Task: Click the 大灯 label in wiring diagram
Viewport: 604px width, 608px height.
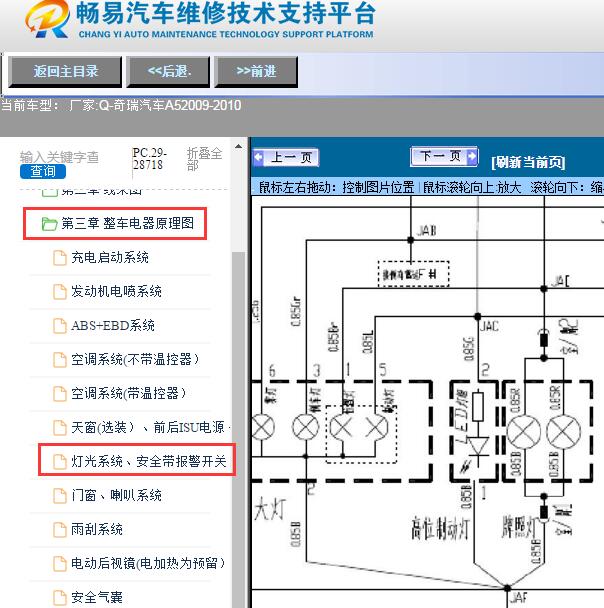Action: coord(270,509)
